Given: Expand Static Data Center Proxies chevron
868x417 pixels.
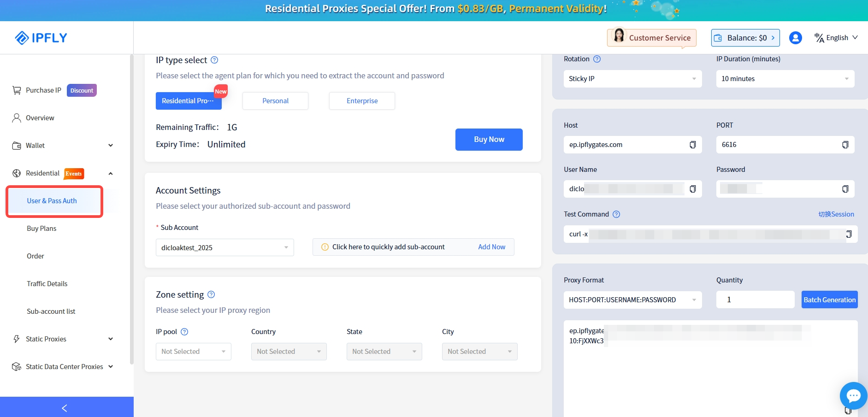Looking at the screenshot, I should (x=111, y=367).
